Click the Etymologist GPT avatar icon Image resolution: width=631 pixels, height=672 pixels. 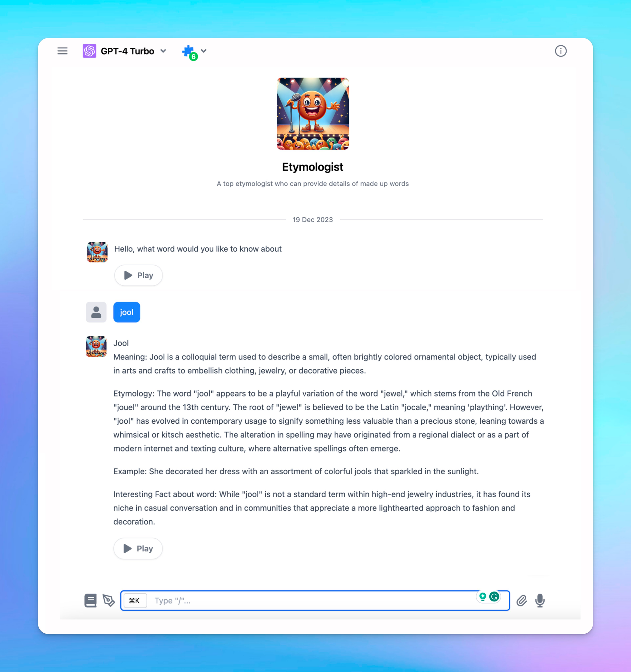pyautogui.click(x=312, y=113)
